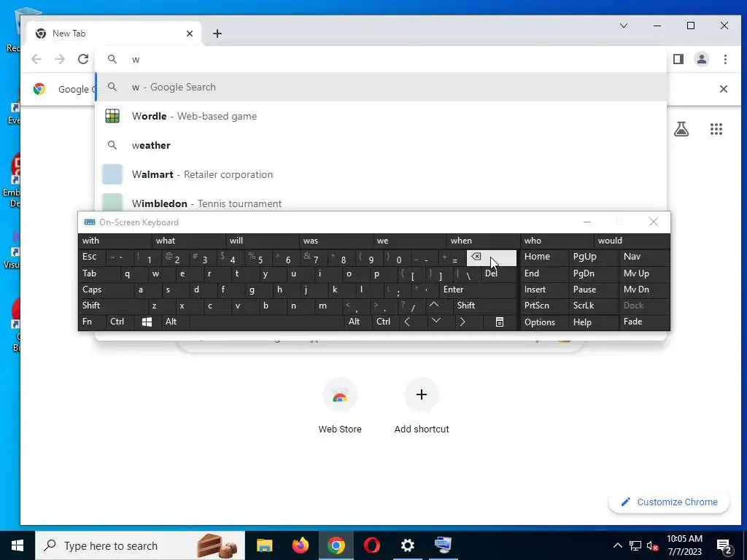Tap the Windows key on On-Screen Keyboard
This screenshot has height=560, width=747.
pyautogui.click(x=147, y=322)
